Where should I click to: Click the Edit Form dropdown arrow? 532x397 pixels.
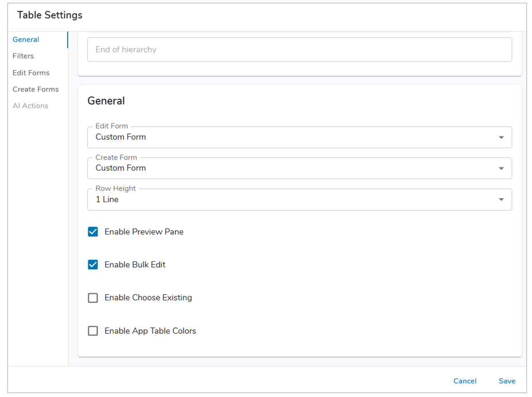tap(501, 138)
